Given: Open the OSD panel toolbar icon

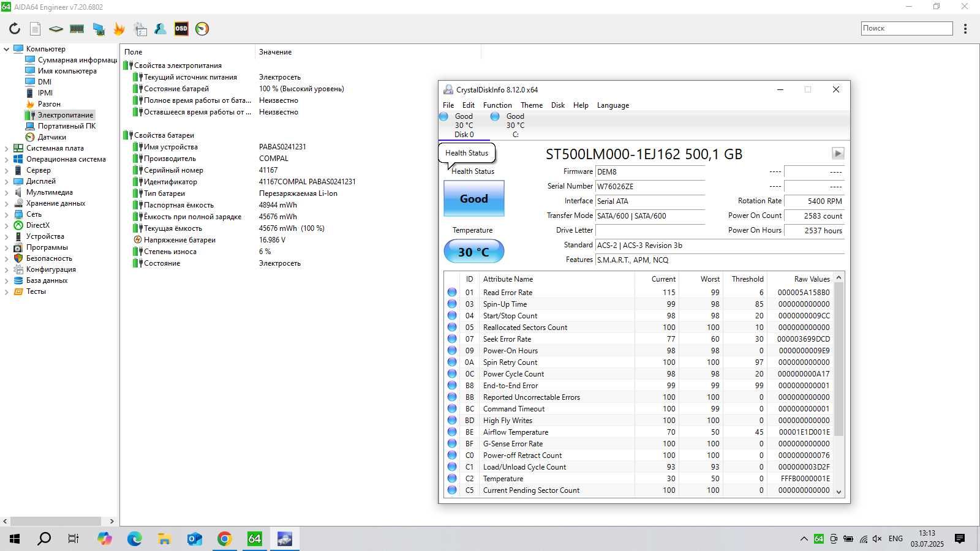Looking at the screenshot, I should coord(181,29).
